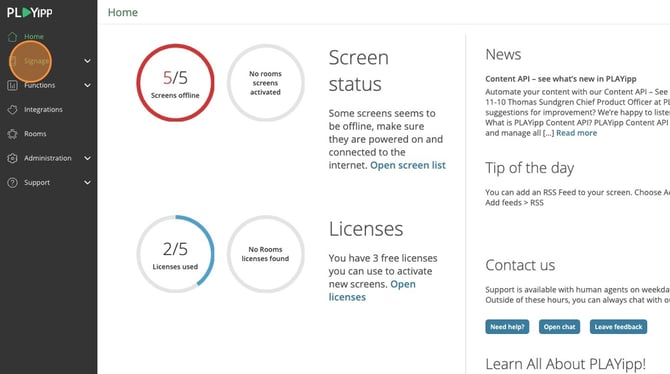Click the Integrations icon in sidebar
Screen dimensions: 670x374
pyautogui.click(x=12, y=110)
